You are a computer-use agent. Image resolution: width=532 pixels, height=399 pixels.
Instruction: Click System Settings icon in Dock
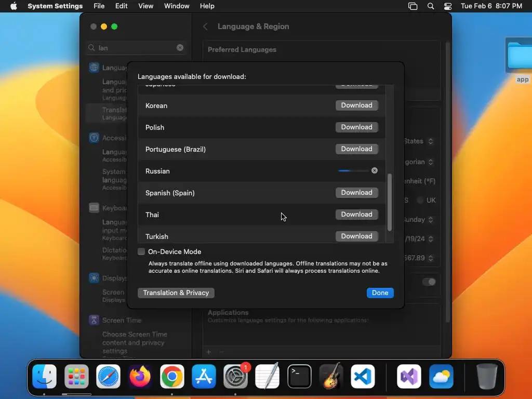click(235, 376)
